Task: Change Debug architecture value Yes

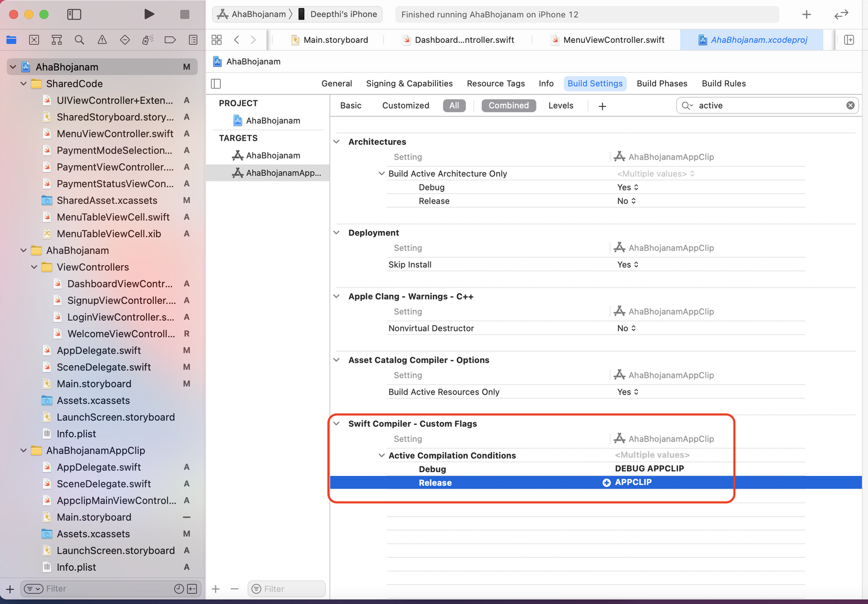Action: coord(628,187)
